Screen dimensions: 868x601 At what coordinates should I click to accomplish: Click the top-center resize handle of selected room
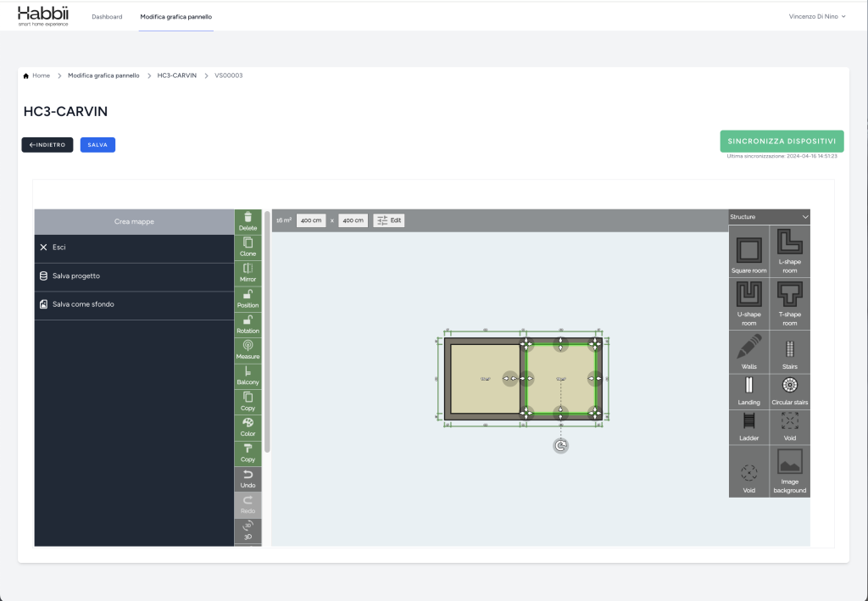point(561,344)
